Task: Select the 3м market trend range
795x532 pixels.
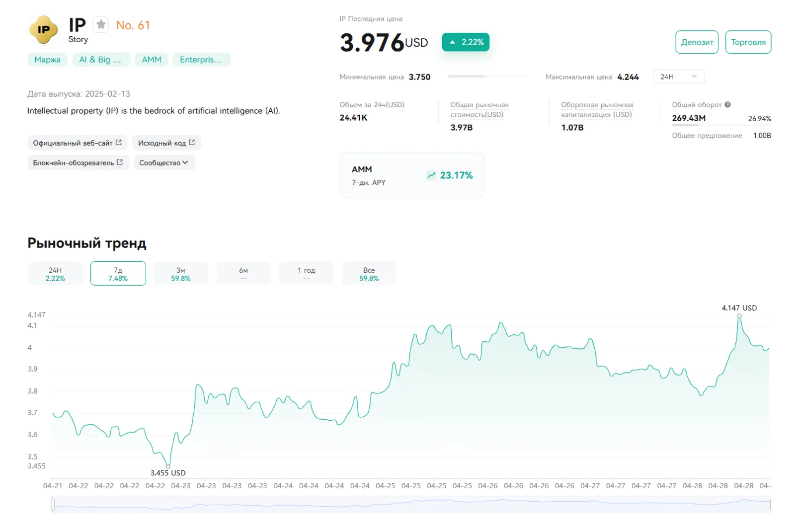Action: click(x=181, y=274)
